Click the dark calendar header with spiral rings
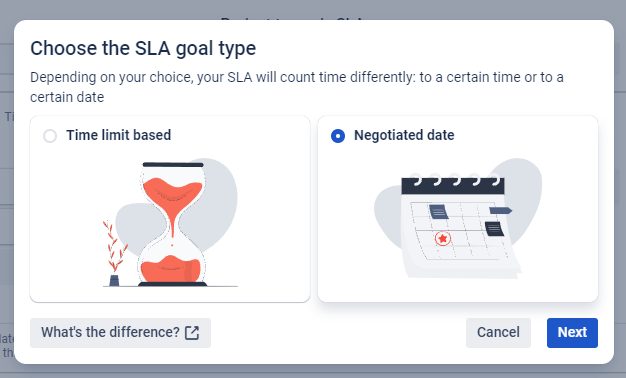The width and height of the screenshot is (626, 378). (453, 184)
